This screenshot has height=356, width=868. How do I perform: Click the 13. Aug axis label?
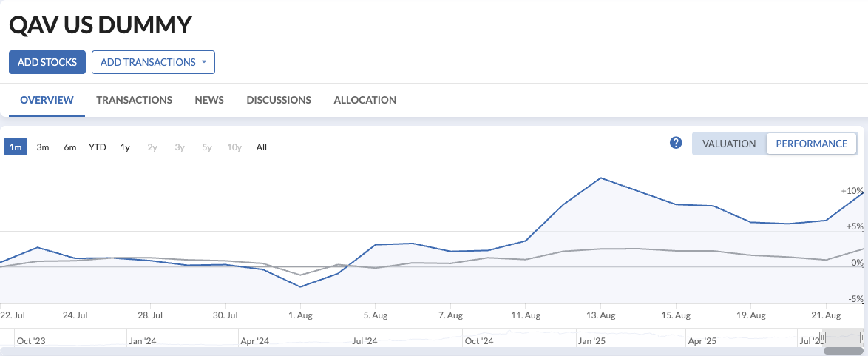click(600, 315)
